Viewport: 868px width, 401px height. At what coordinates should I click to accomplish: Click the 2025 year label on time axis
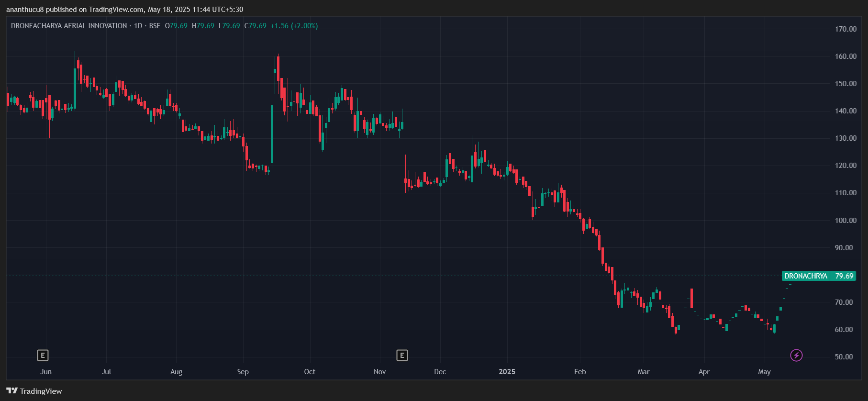click(507, 372)
